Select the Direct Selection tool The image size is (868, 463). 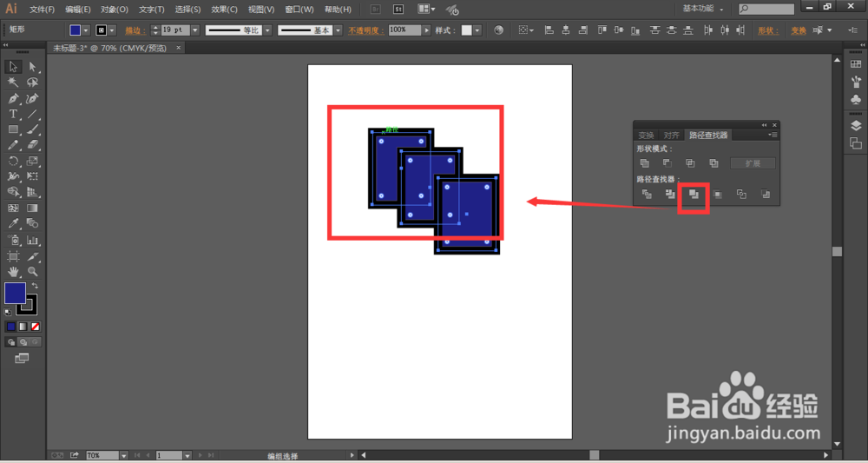(x=33, y=67)
